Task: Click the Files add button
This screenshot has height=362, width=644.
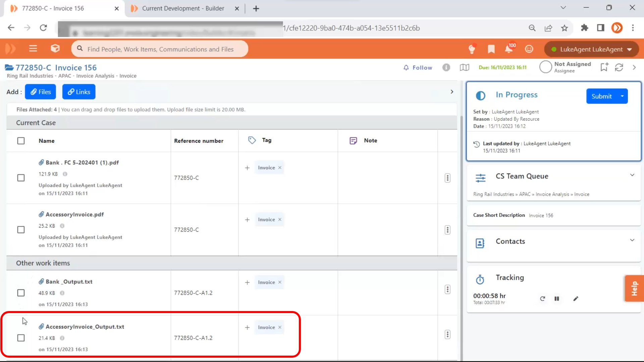Action: pyautogui.click(x=41, y=92)
